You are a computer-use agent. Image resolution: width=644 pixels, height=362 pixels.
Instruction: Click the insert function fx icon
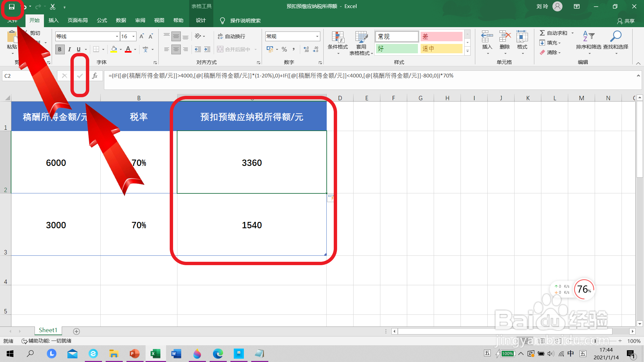point(95,76)
